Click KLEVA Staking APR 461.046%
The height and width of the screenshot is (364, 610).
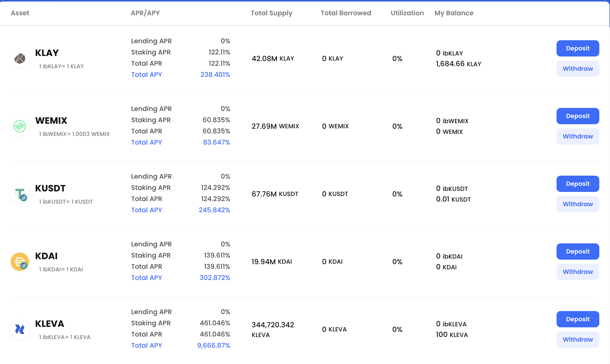[215, 323]
